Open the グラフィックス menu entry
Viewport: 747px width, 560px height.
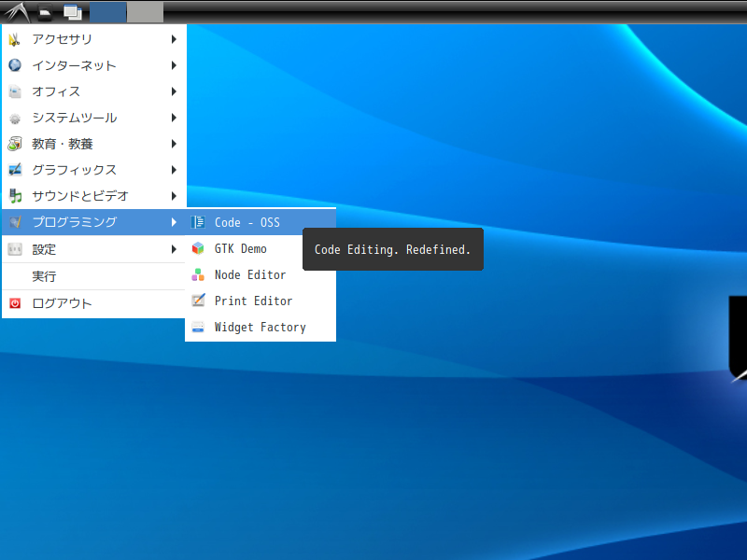click(x=94, y=170)
